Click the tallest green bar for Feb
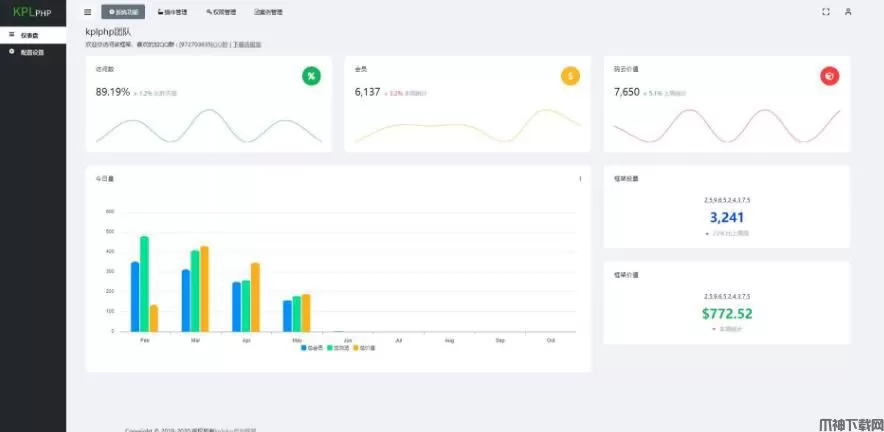884x432 pixels. (144, 284)
